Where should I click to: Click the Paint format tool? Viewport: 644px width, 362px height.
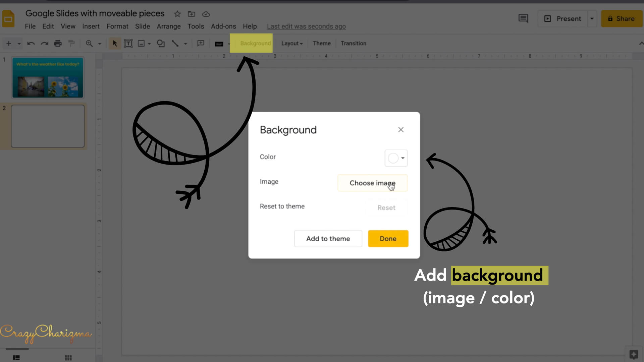coord(71,44)
